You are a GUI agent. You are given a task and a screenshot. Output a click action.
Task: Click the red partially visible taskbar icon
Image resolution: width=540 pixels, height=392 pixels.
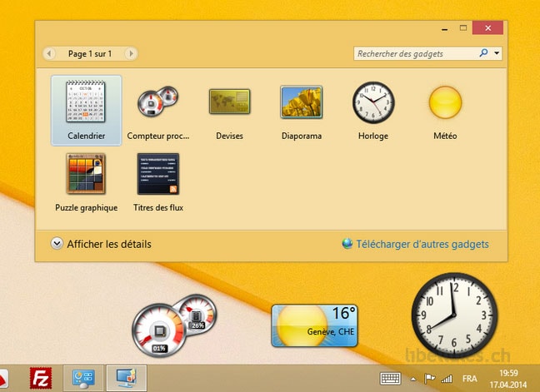[3, 379]
